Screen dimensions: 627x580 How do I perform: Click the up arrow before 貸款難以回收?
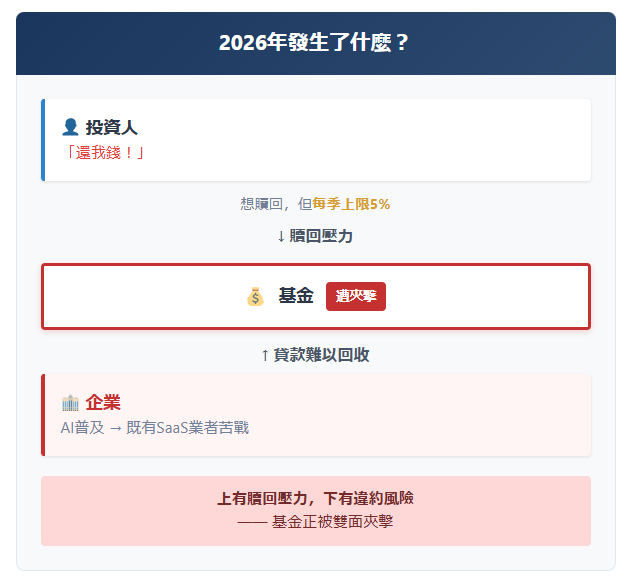tap(265, 355)
